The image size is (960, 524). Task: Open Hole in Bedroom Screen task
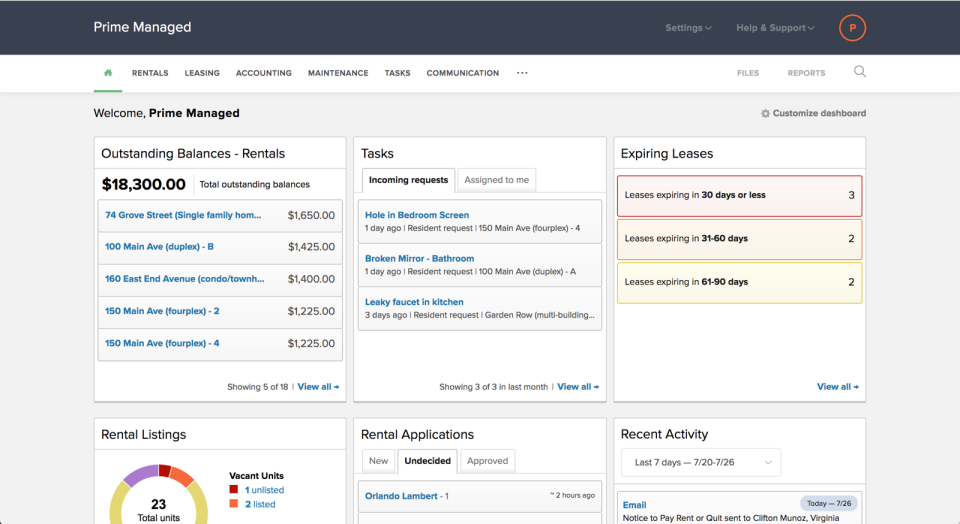pos(417,215)
